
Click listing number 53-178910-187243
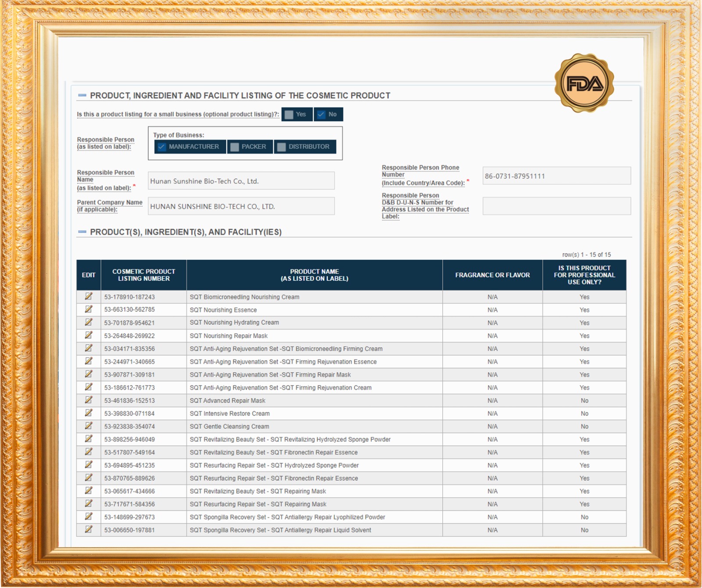pyautogui.click(x=129, y=297)
